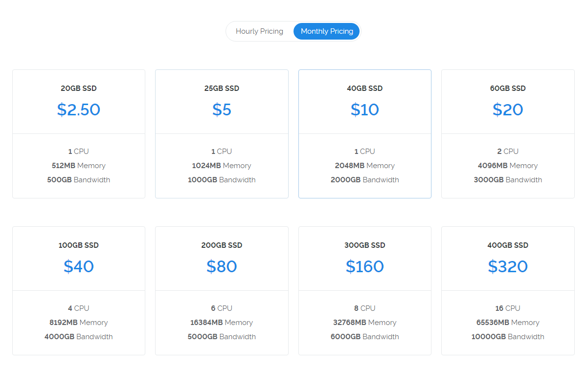Click the 3000GB Bandwidth spec

508,180
